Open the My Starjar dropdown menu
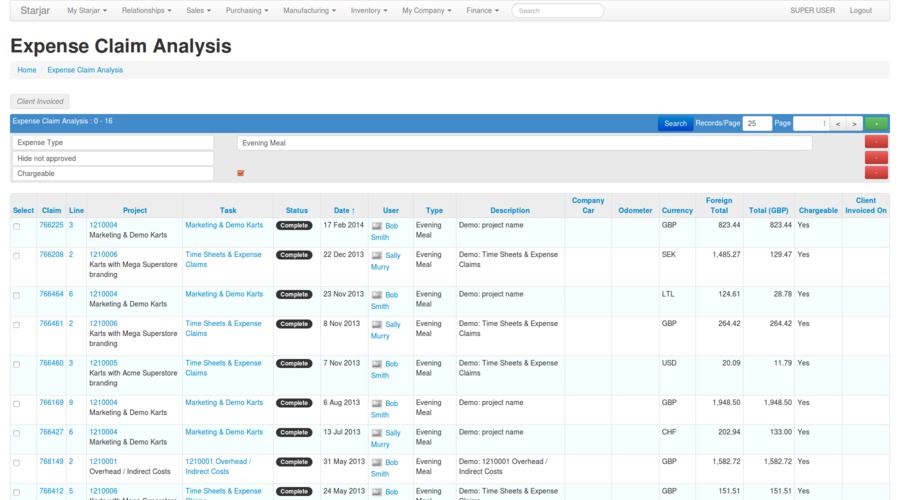The height and width of the screenshot is (500, 900). pos(87,10)
